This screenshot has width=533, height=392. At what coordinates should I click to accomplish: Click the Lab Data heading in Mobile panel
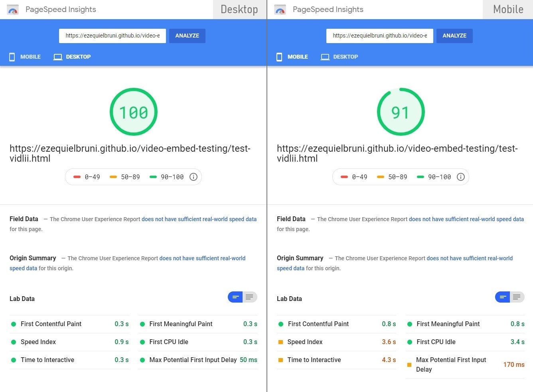pos(289,299)
